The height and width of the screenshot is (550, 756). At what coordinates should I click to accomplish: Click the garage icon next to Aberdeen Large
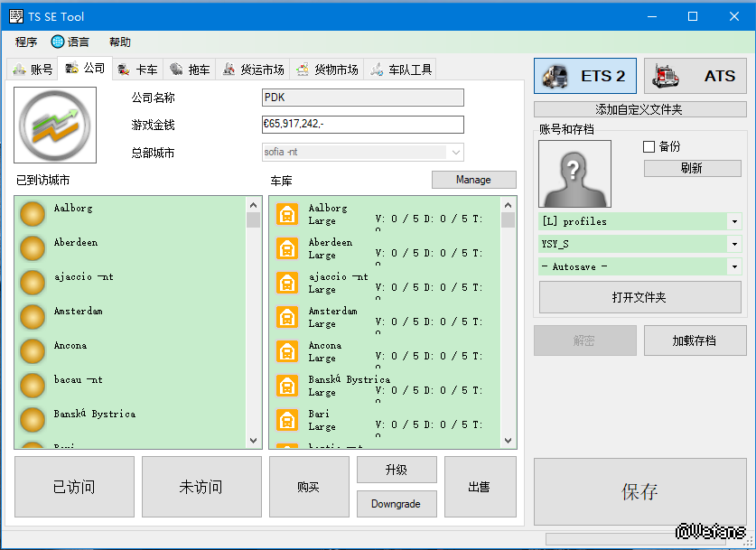[x=287, y=248]
